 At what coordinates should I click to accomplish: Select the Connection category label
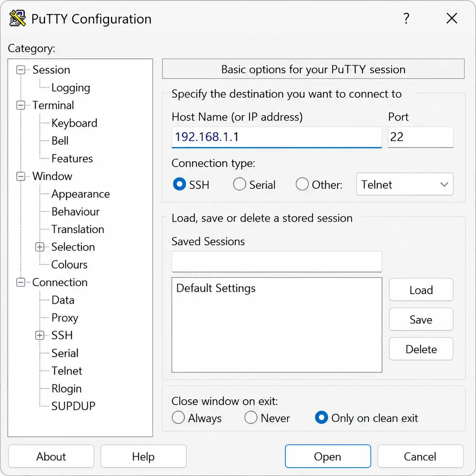(60, 282)
